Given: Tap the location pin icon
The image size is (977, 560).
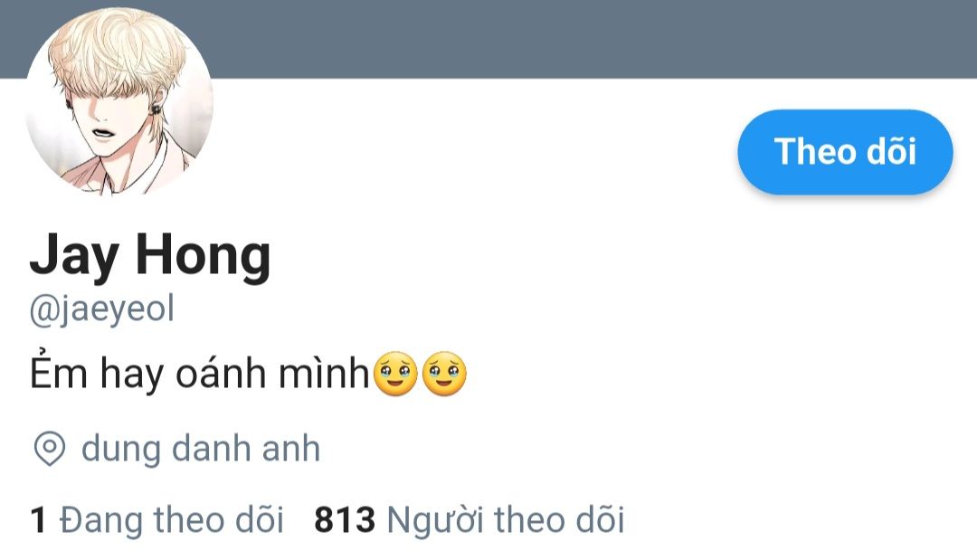Looking at the screenshot, I should click(49, 449).
